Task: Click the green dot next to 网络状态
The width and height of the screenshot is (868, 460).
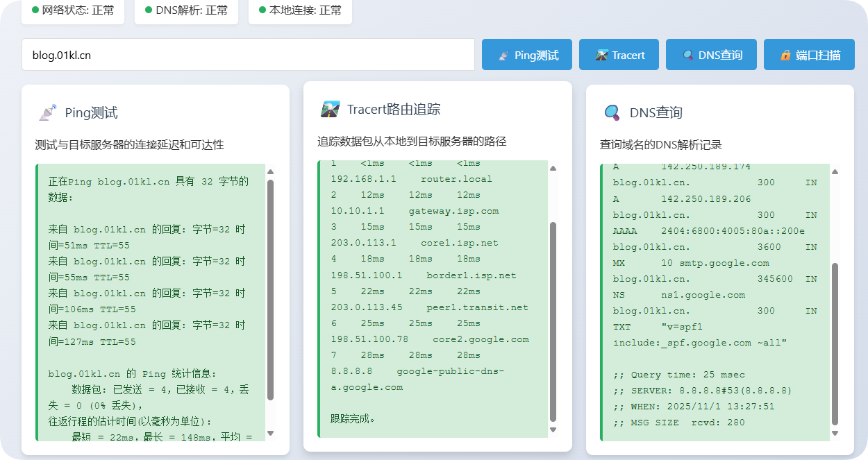Action: click(x=35, y=10)
